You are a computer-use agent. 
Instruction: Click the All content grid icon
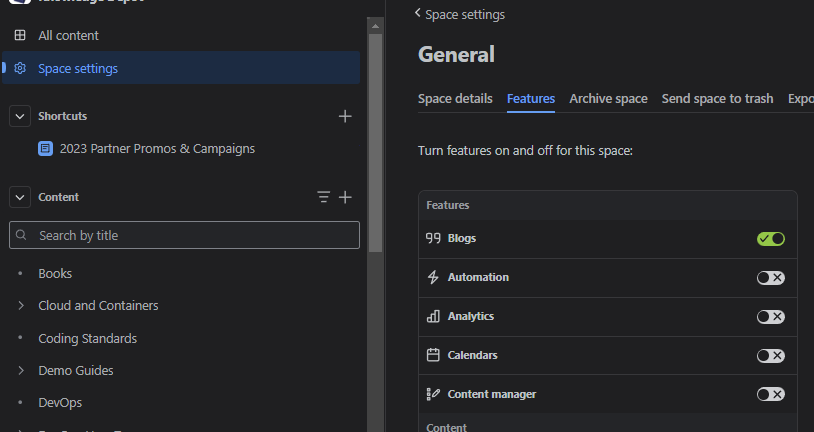[x=20, y=35]
